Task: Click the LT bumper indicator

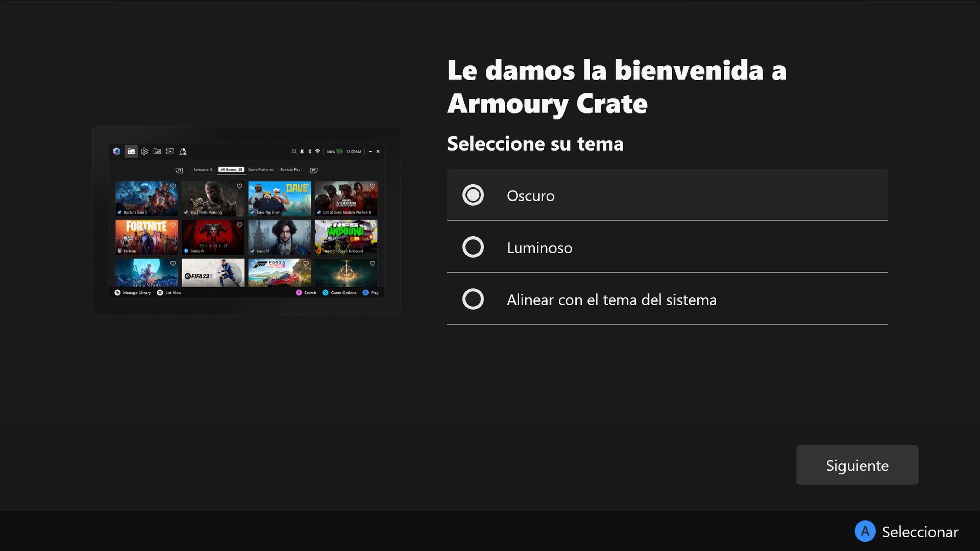Action: [180, 170]
